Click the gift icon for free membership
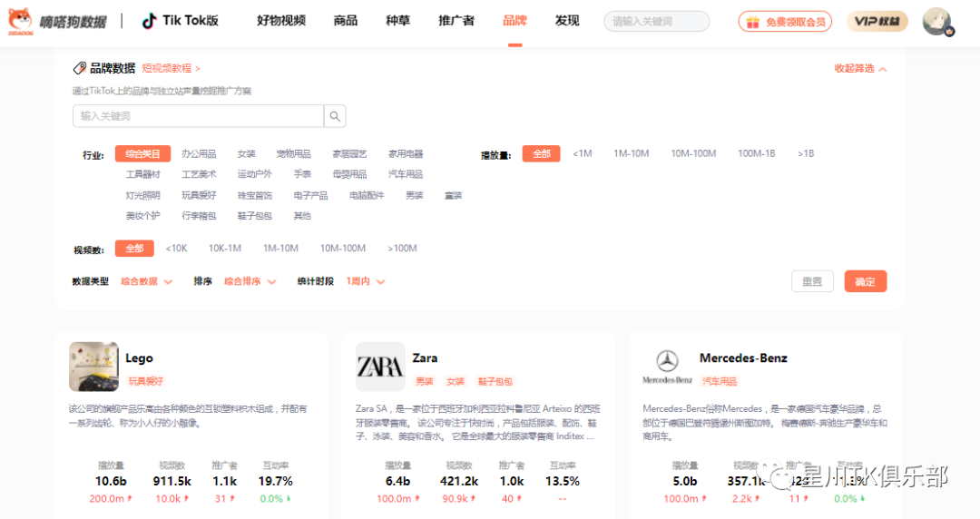 (752, 22)
